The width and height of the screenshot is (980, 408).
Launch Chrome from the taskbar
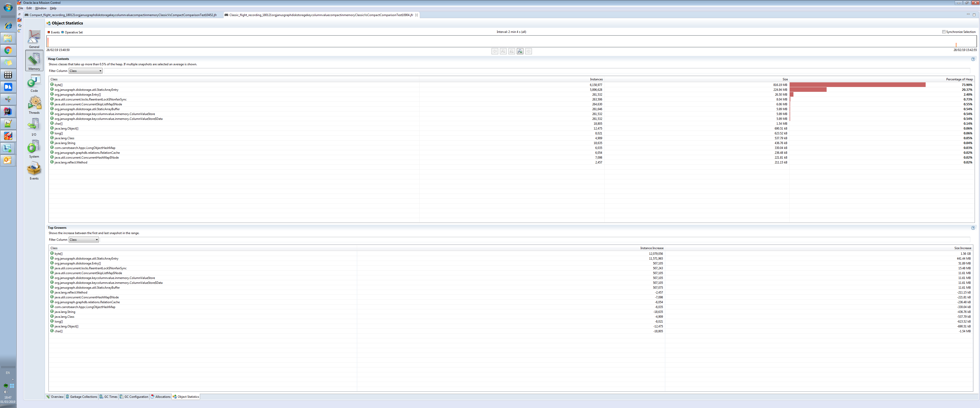click(x=8, y=50)
